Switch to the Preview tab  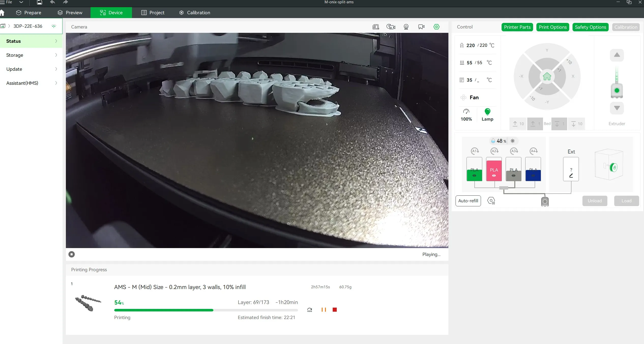tap(70, 13)
